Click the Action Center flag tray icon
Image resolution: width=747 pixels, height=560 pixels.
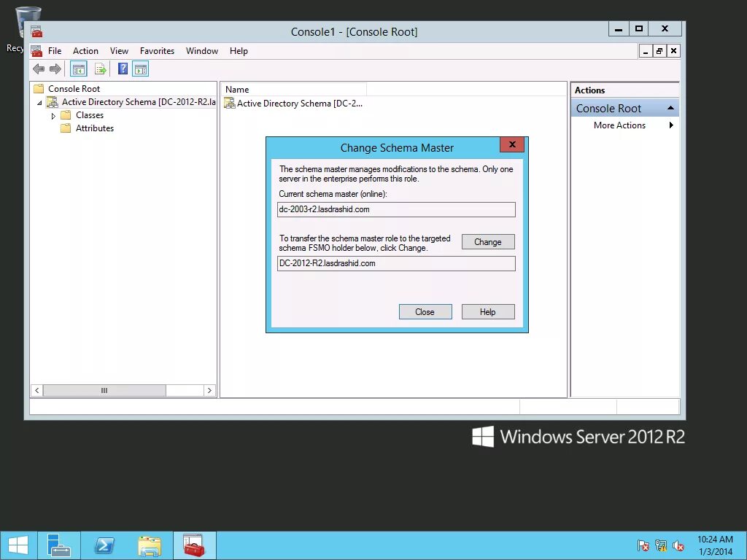(643, 545)
